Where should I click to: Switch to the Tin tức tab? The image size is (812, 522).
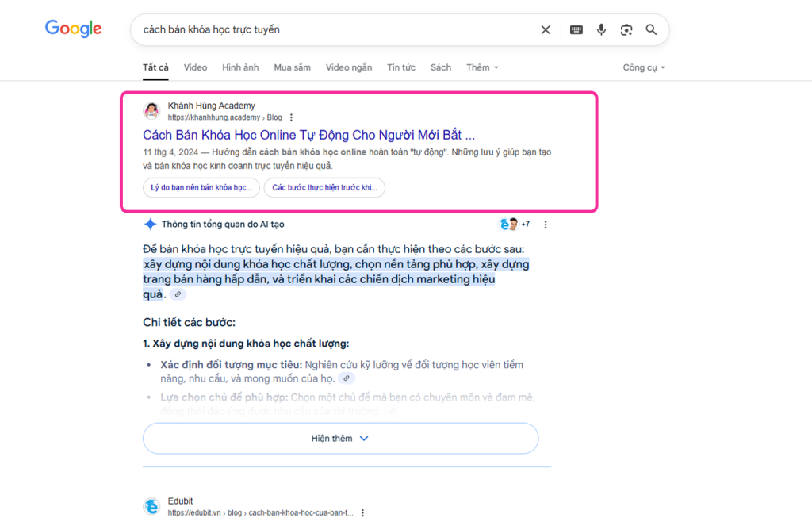(x=400, y=67)
